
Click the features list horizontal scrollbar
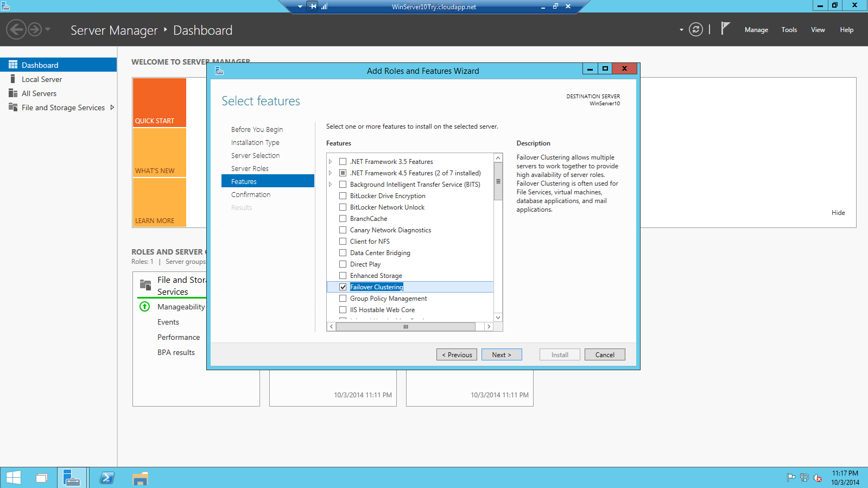pos(406,327)
